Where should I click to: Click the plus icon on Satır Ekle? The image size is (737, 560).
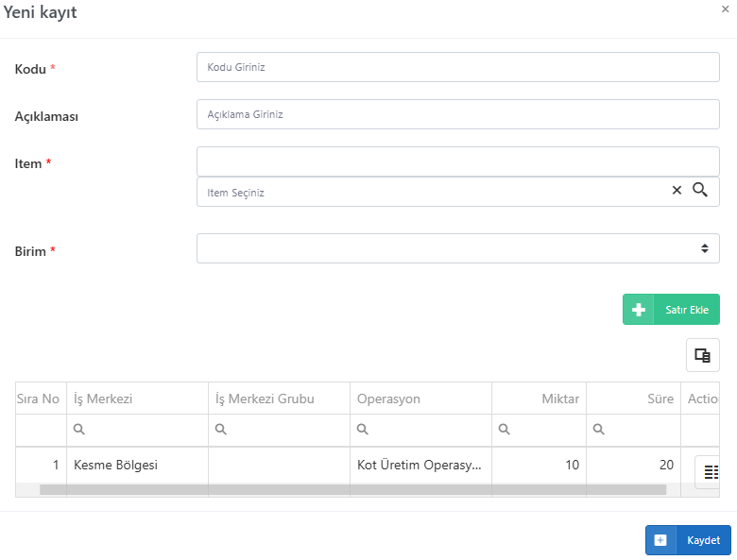point(639,310)
